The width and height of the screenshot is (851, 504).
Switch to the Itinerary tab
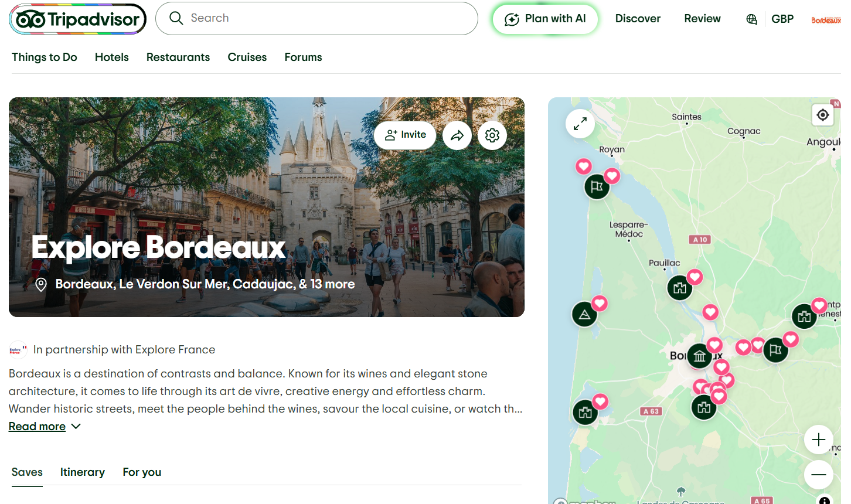click(x=83, y=472)
